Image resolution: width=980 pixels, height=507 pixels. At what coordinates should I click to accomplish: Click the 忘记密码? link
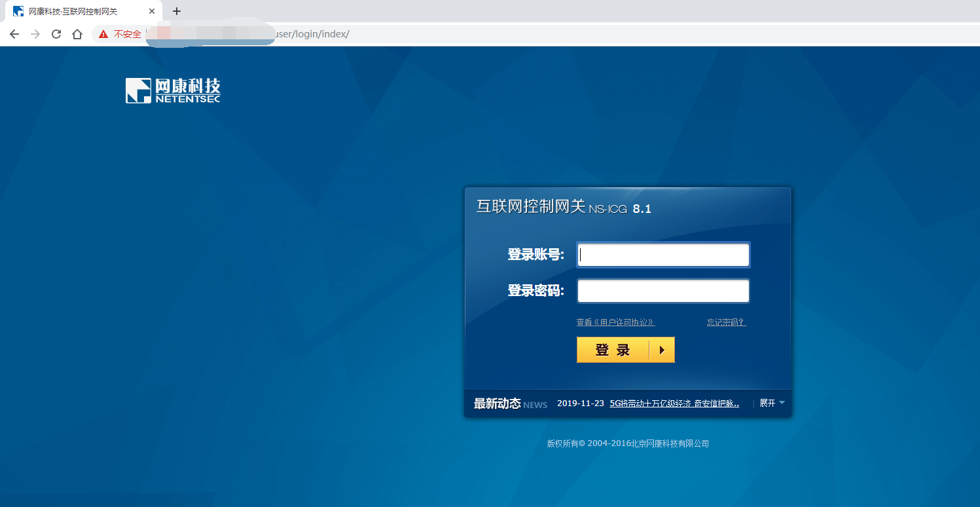[726, 322]
